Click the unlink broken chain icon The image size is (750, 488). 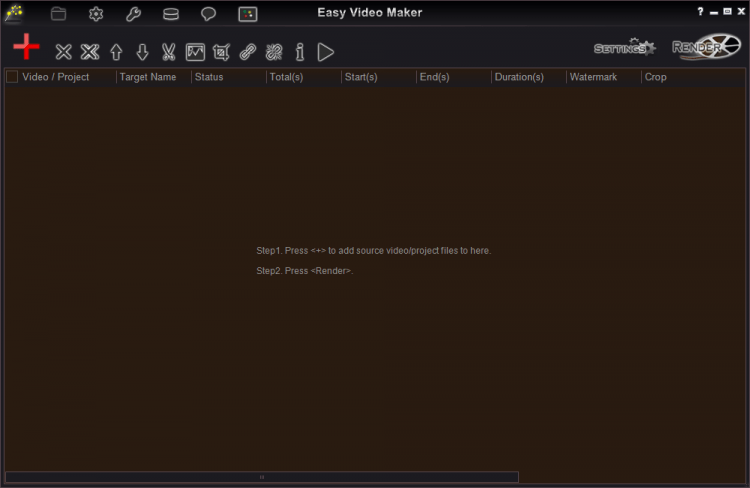coord(274,52)
